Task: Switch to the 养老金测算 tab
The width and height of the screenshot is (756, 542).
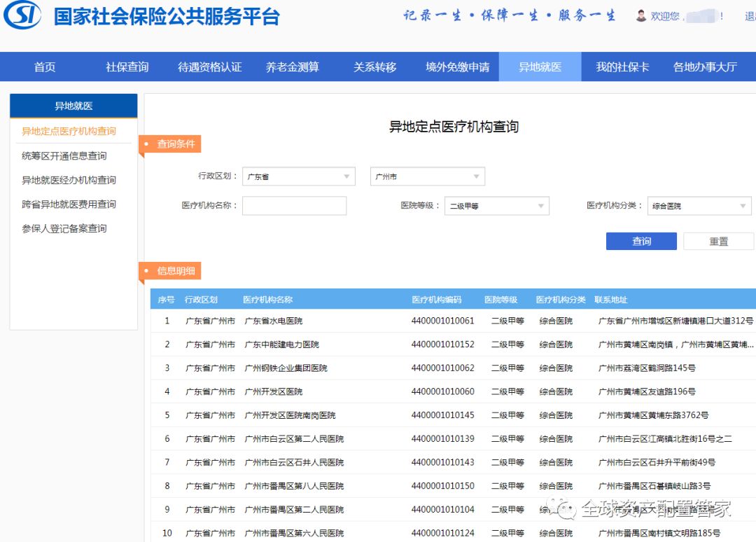Action: (x=292, y=67)
